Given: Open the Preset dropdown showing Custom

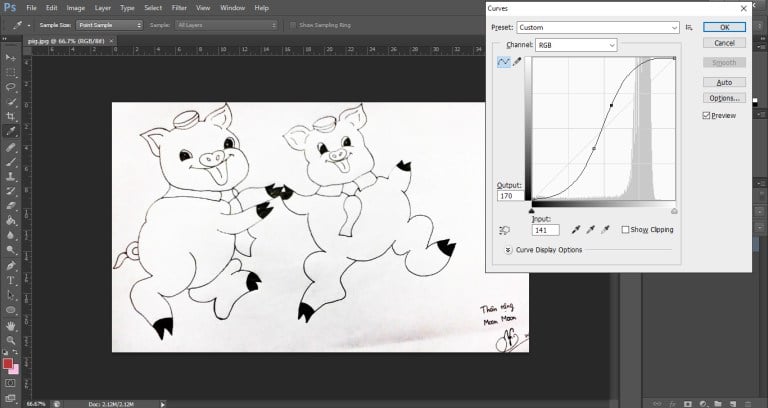Looking at the screenshot, I should point(598,27).
